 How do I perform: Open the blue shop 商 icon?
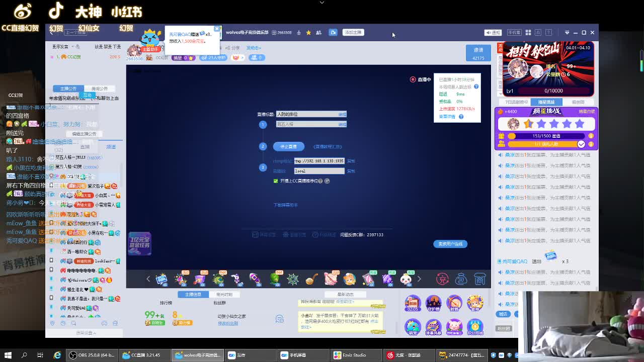click(480, 279)
